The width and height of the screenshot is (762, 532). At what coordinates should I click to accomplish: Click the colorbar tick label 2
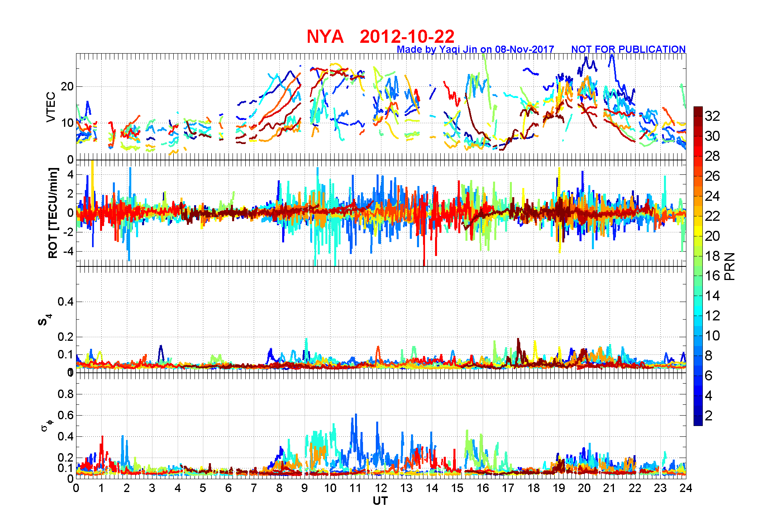click(x=709, y=416)
